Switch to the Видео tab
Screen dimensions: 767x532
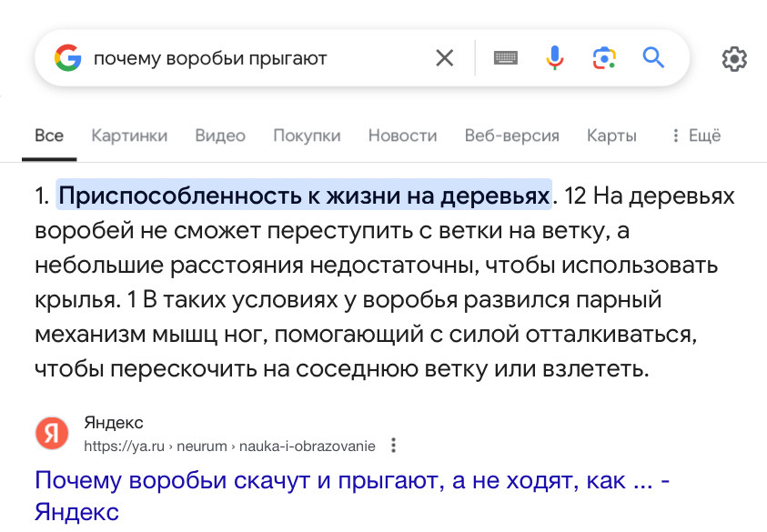(220, 136)
